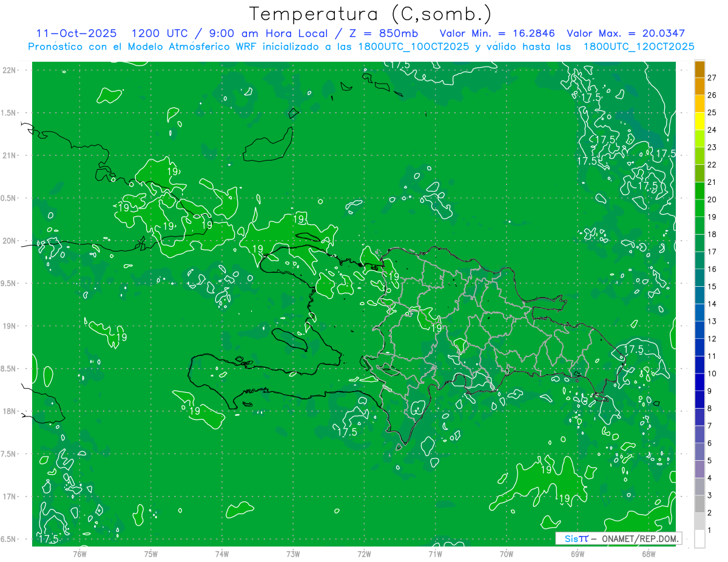The height and width of the screenshot is (562, 728).
Task: Click the "76W" longitude axis label
Action: [80, 554]
